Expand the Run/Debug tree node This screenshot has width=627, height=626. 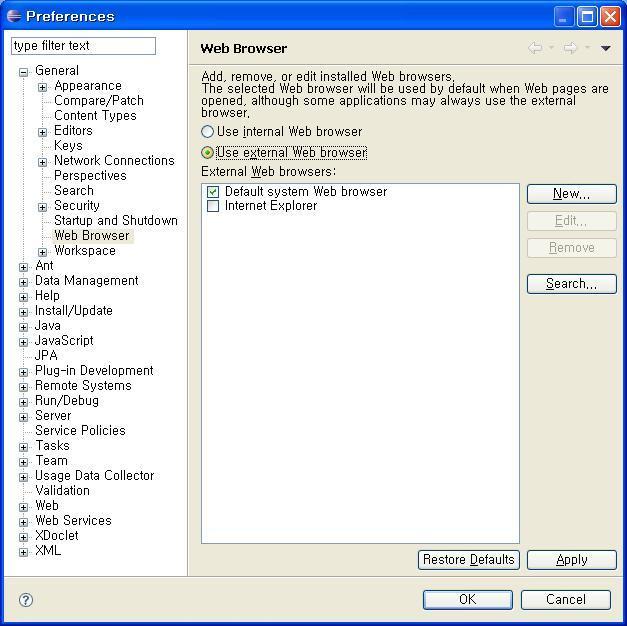click(x=24, y=402)
